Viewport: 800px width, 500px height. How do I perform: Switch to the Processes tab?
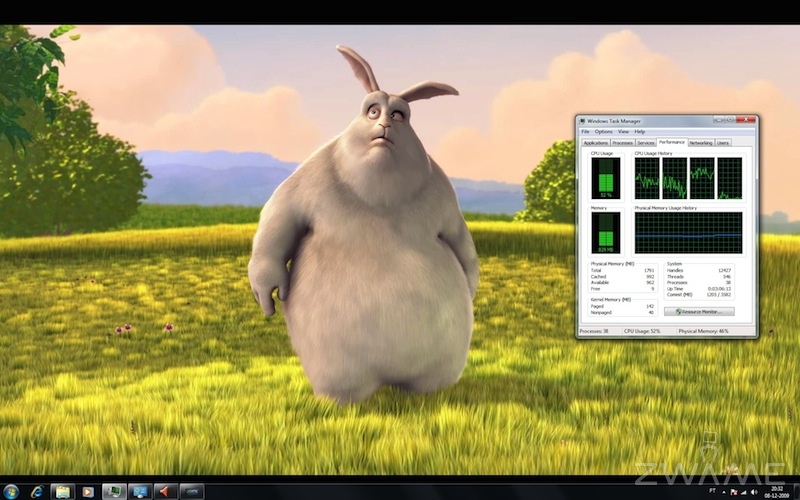click(x=622, y=143)
